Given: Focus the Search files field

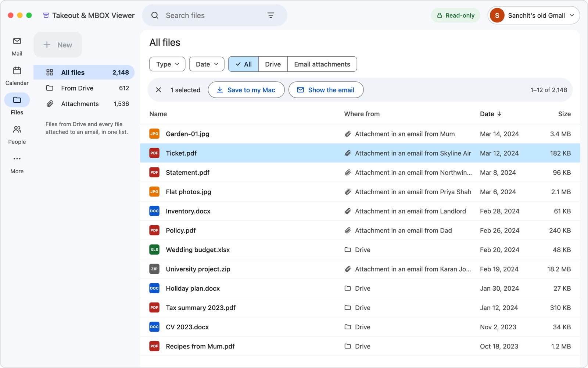Looking at the screenshot, I should 215,15.
